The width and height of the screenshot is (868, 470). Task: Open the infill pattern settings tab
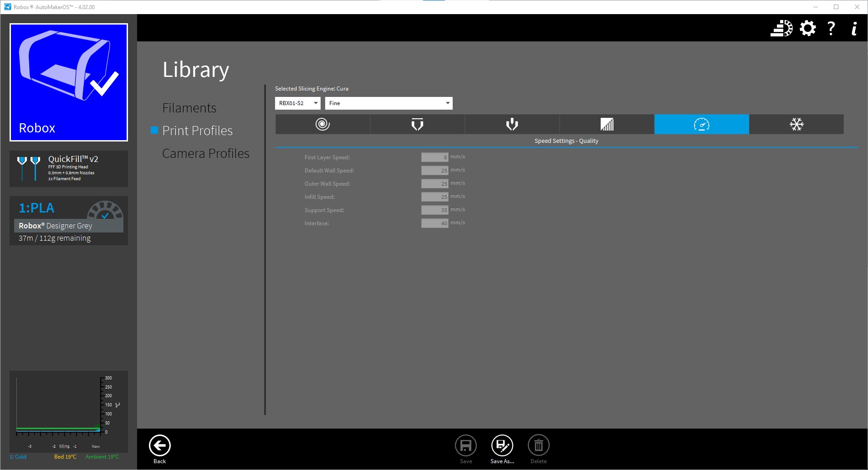(x=607, y=124)
